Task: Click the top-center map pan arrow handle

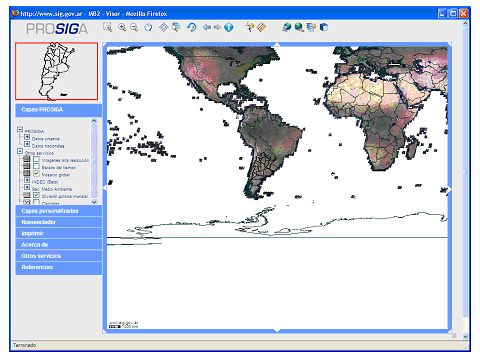Action: [x=277, y=44]
